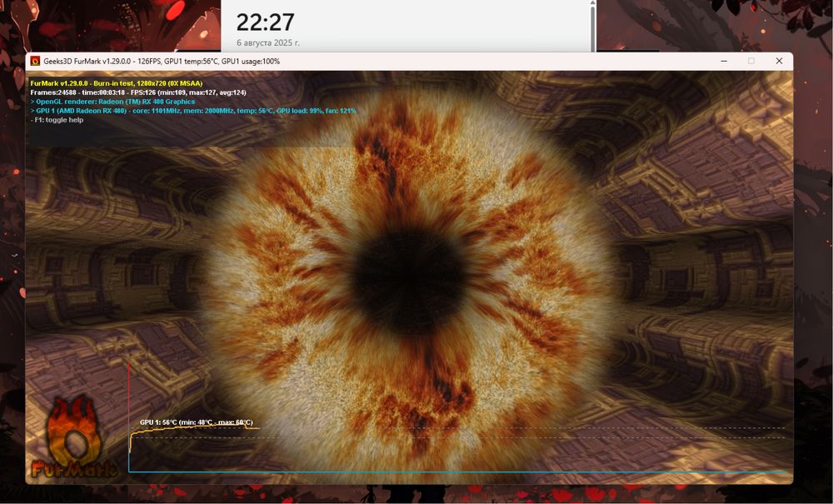Click the "GPU 1 (AMD Radeon RX 480)" status line

pyautogui.click(x=193, y=111)
